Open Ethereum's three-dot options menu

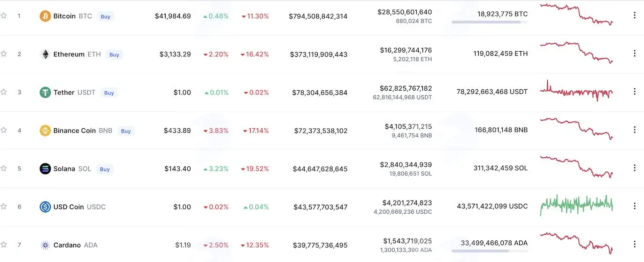(x=635, y=54)
